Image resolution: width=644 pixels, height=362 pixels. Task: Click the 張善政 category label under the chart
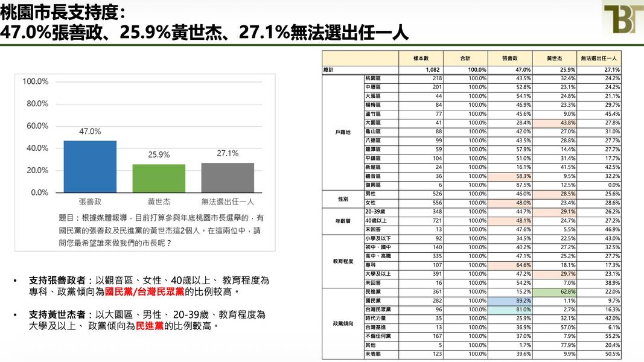(90, 202)
